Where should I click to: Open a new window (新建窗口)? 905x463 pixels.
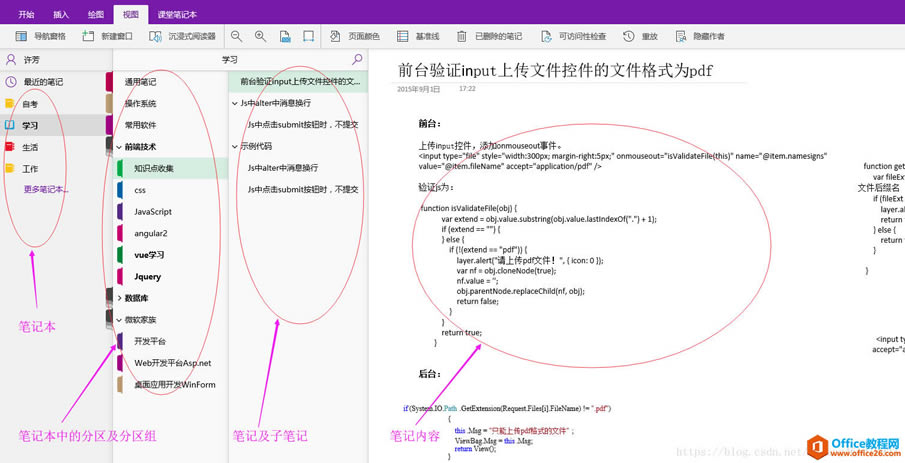[110, 36]
